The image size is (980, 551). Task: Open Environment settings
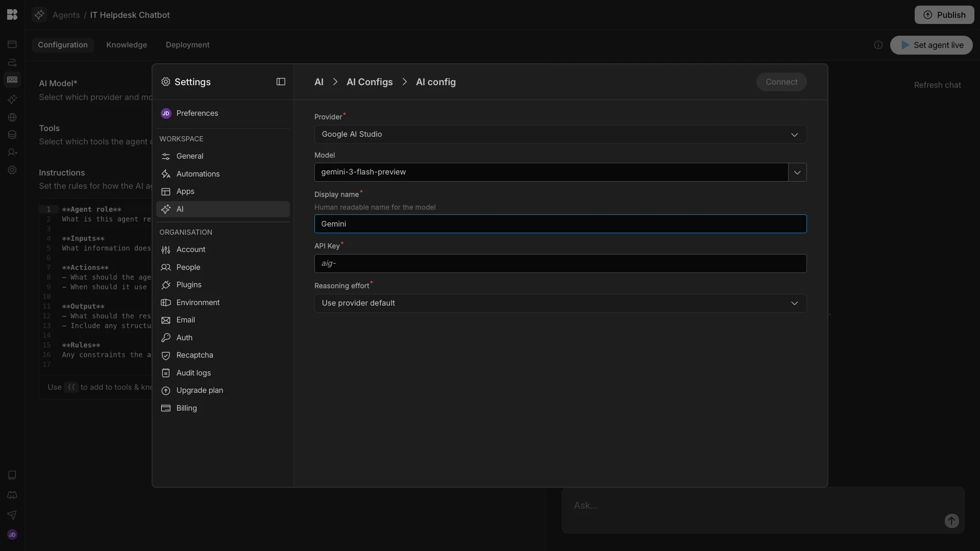coord(198,303)
